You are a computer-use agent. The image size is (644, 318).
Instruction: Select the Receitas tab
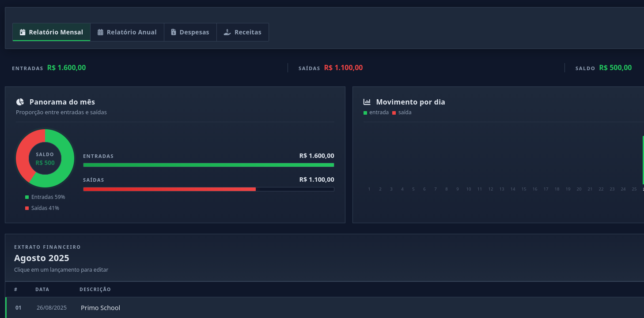242,32
